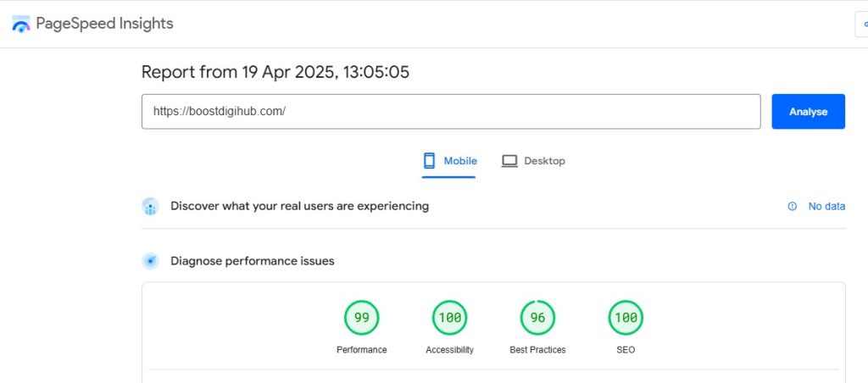
Task: Open the PageSpeed Insights title link
Action: coord(104,23)
